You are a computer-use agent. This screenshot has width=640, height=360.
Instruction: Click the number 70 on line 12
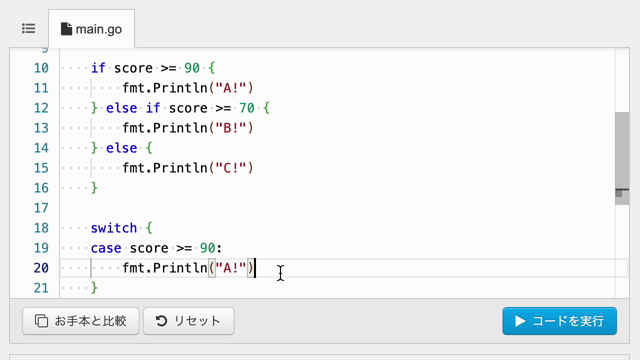click(x=247, y=108)
